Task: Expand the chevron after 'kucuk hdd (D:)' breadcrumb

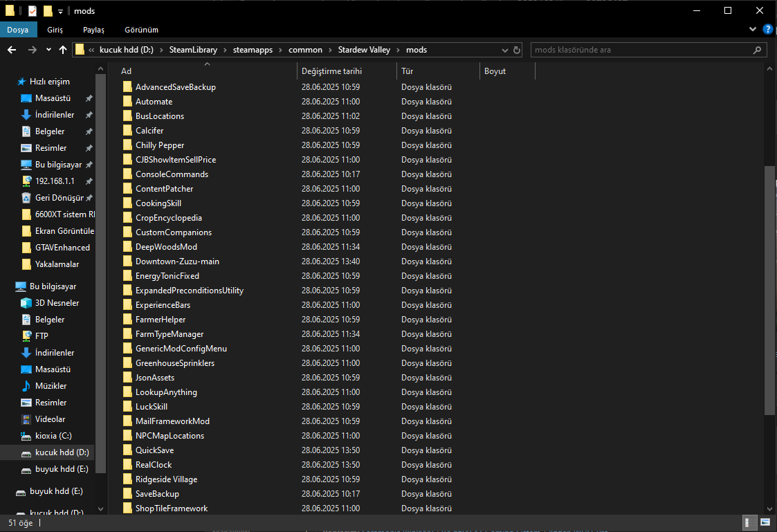Action: [x=161, y=50]
